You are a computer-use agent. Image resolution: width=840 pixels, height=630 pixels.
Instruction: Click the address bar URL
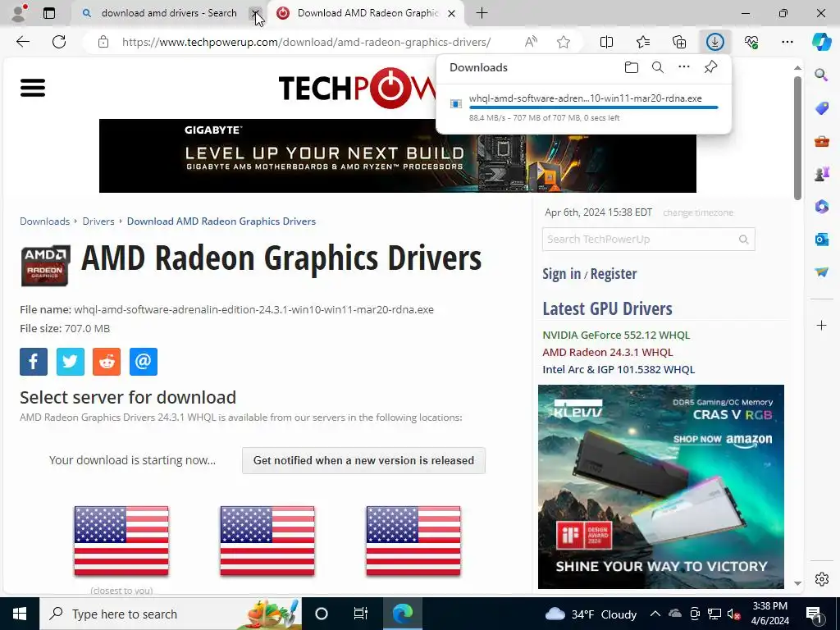[306, 42]
